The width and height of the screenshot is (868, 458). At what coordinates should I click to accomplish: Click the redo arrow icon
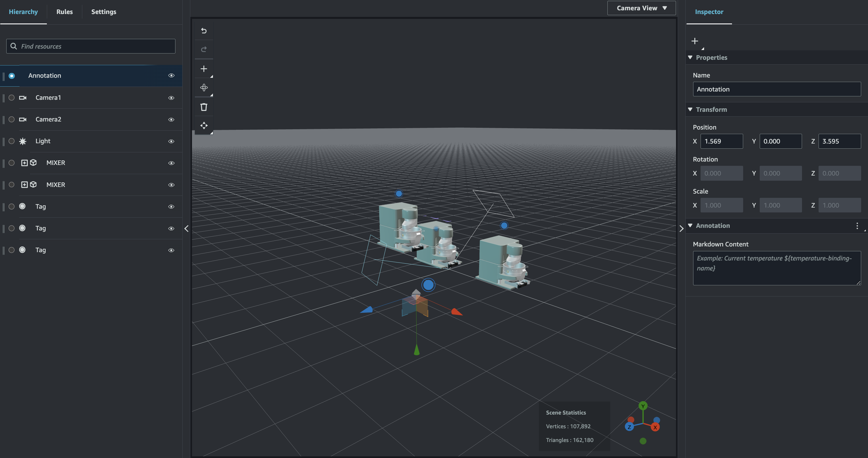203,49
